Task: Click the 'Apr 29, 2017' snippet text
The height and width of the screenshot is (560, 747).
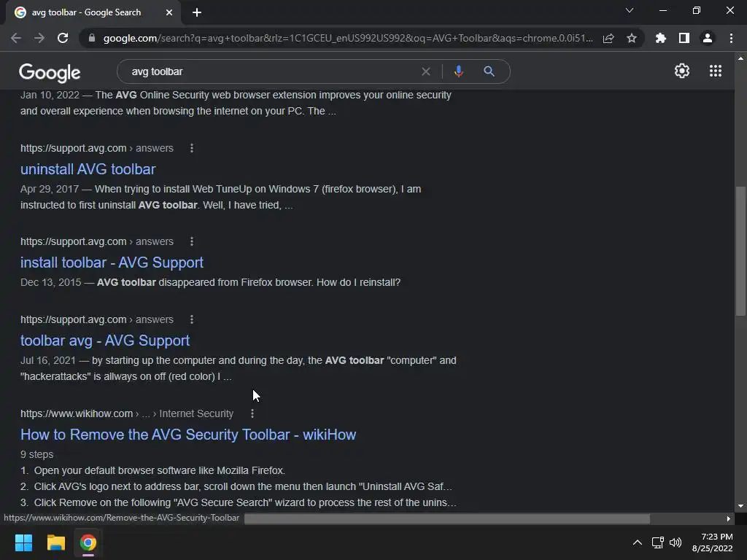Action: 50,189
